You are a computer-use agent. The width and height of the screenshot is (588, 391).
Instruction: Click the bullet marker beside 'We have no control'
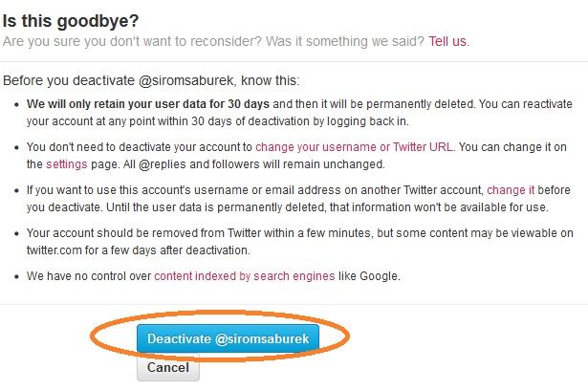16,276
